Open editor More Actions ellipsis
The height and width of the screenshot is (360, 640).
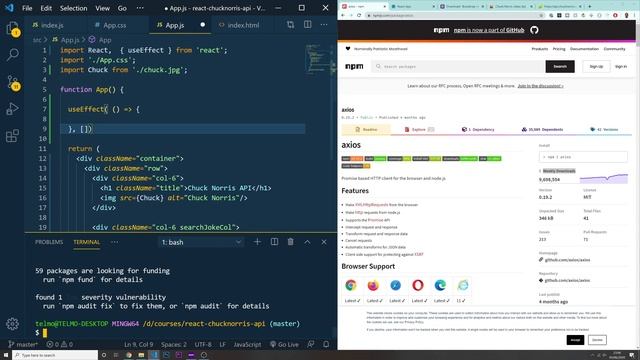pos(324,25)
